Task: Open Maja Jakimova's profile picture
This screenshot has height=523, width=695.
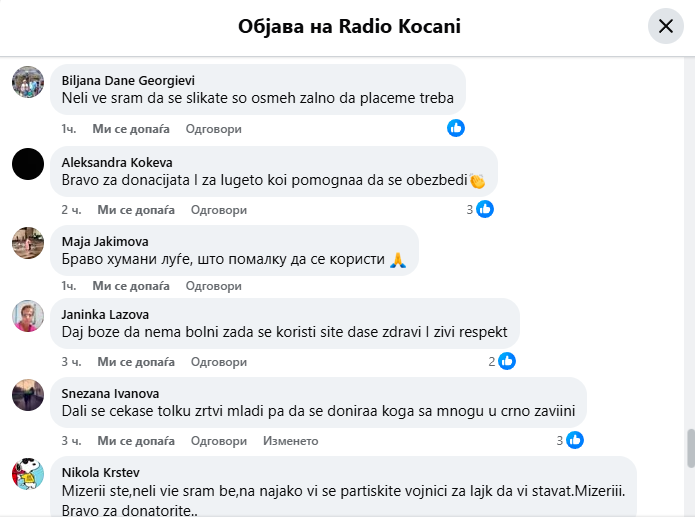Action: pyautogui.click(x=28, y=242)
